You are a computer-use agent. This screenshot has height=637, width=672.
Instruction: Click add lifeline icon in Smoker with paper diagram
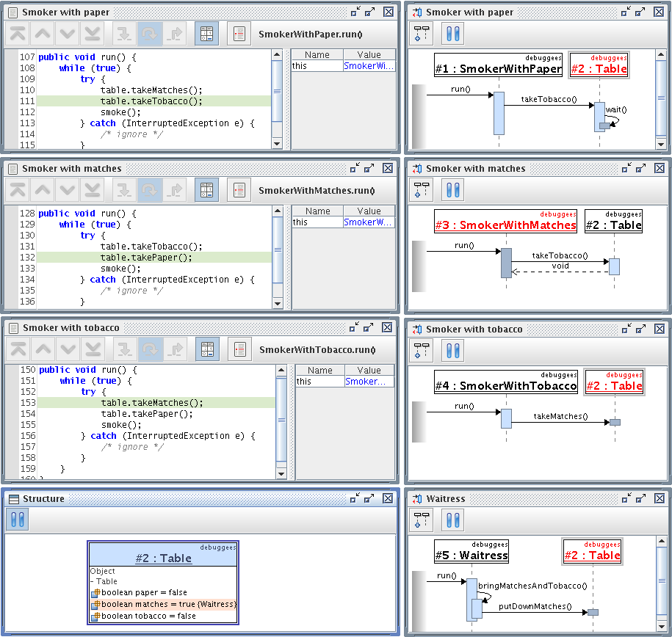click(x=422, y=34)
